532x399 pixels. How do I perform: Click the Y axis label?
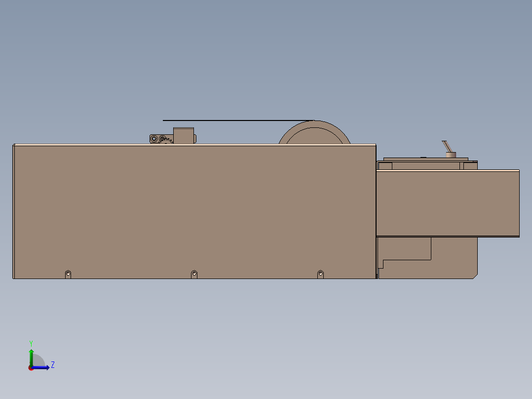[31, 343]
